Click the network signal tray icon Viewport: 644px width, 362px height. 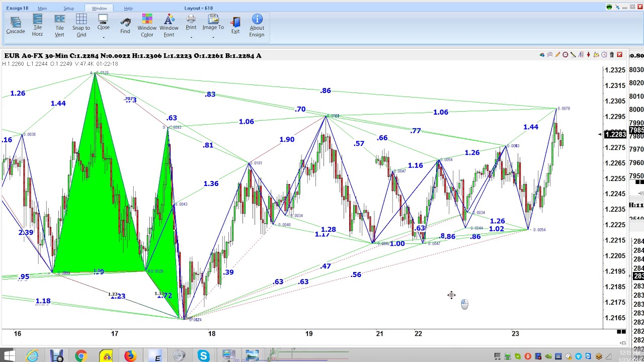point(608,356)
